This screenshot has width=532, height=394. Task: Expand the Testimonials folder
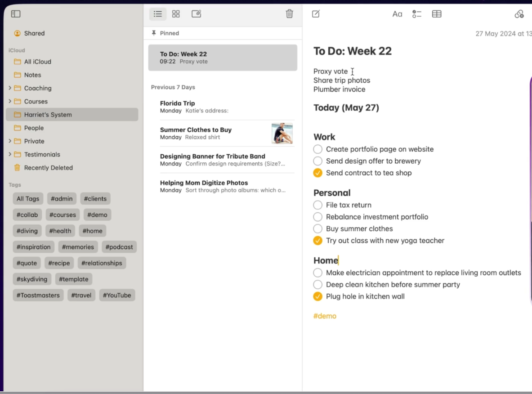(10, 154)
